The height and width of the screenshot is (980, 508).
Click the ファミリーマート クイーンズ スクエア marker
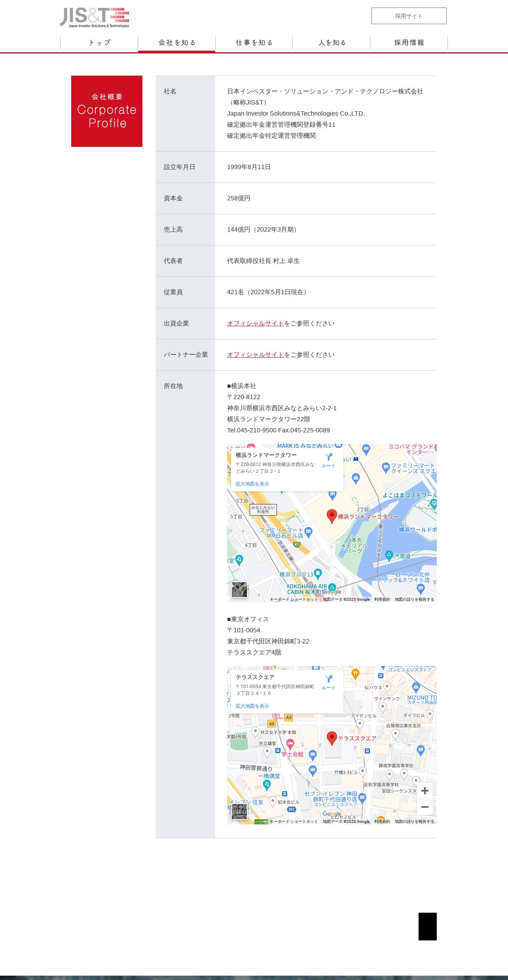386,468
